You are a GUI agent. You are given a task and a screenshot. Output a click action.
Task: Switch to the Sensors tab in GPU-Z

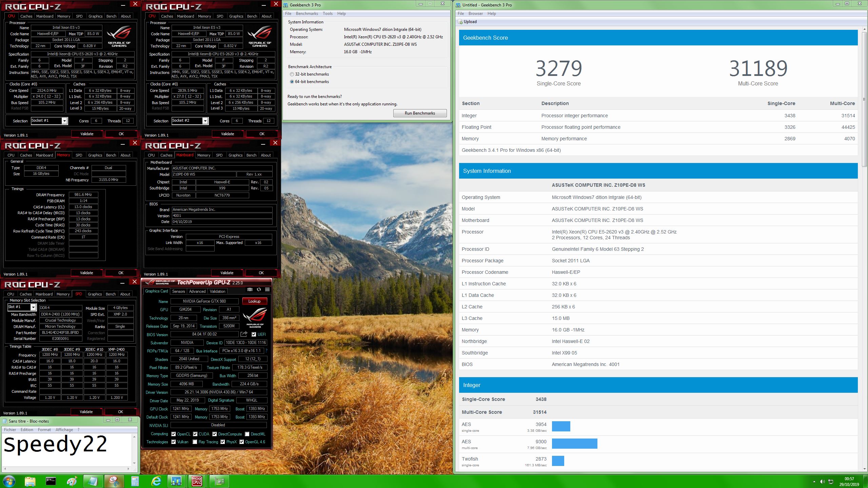(x=178, y=291)
